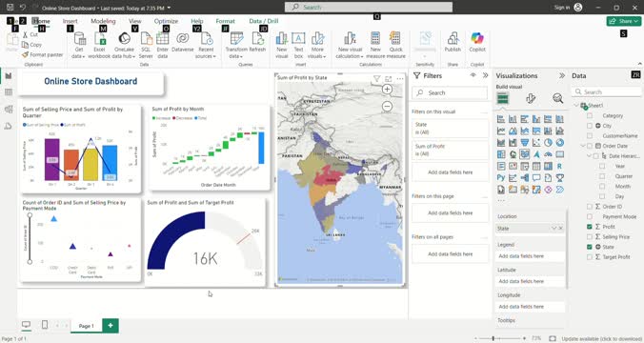Open OneLake data hub
Image resolution: width=644 pixels, height=343 pixels.
[124, 45]
